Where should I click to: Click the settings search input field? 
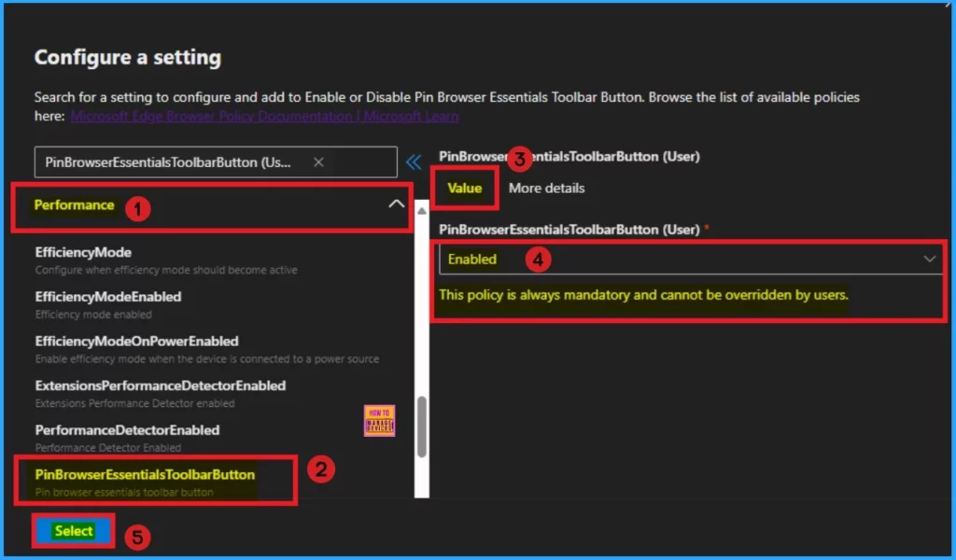[216, 162]
